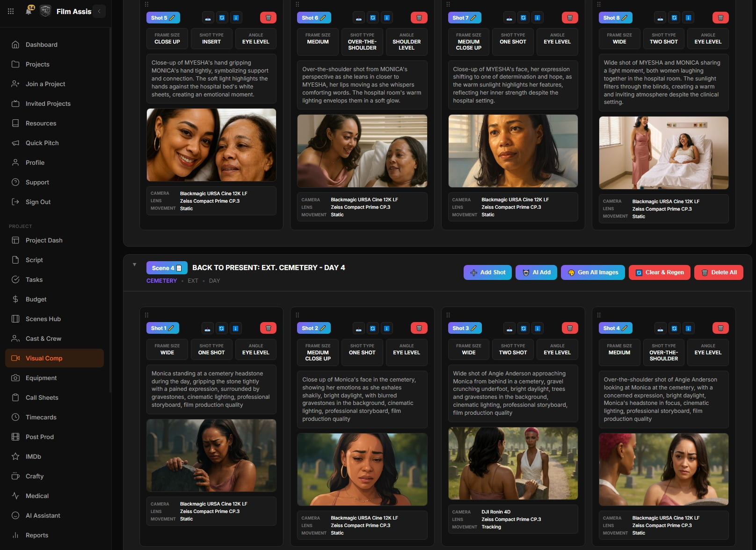Delete cemetery Shot 4 with trash icon
This screenshot has width=756, height=550.
coord(720,329)
